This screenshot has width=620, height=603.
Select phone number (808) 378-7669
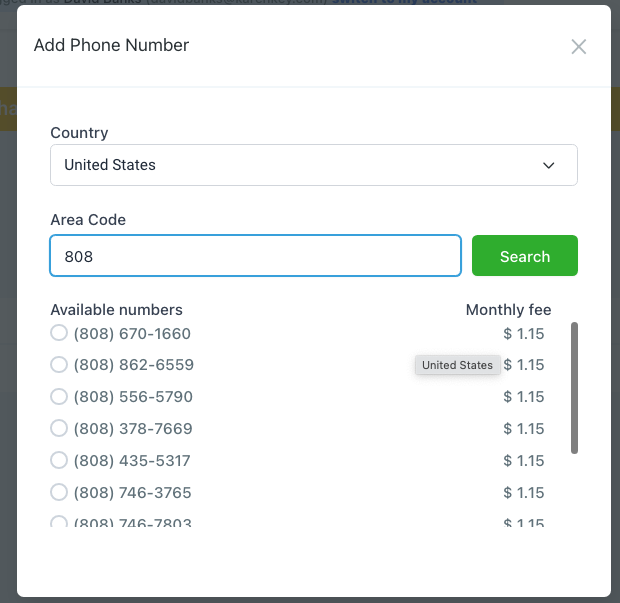[x=59, y=429]
